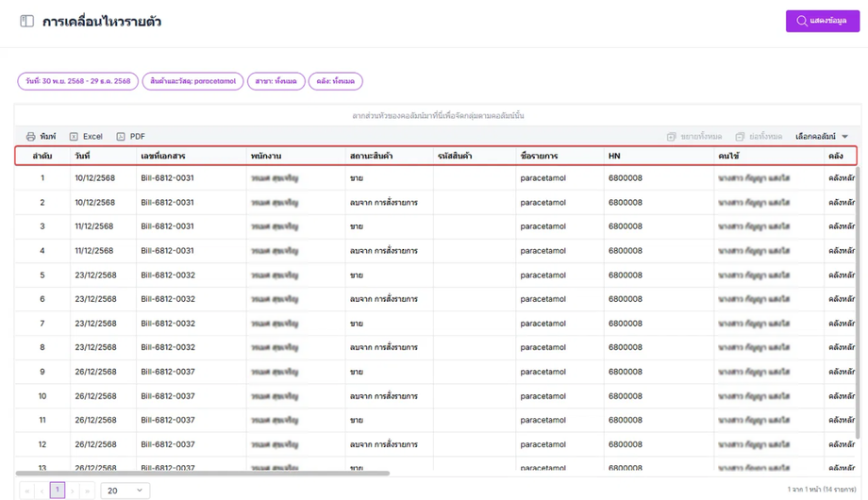This screenshot has width=868, height=500.
Task: Export the table with the PDF icon
Action: click(x=121, y=137)
